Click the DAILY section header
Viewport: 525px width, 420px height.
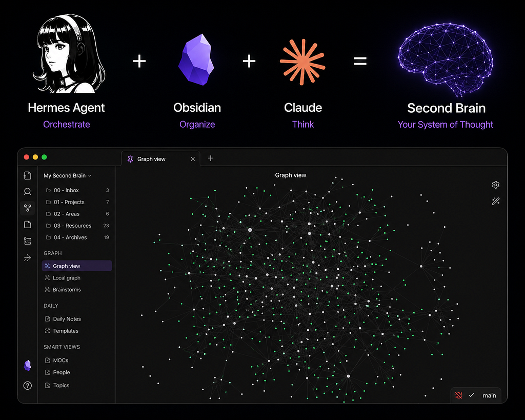[x=51, y=306]
